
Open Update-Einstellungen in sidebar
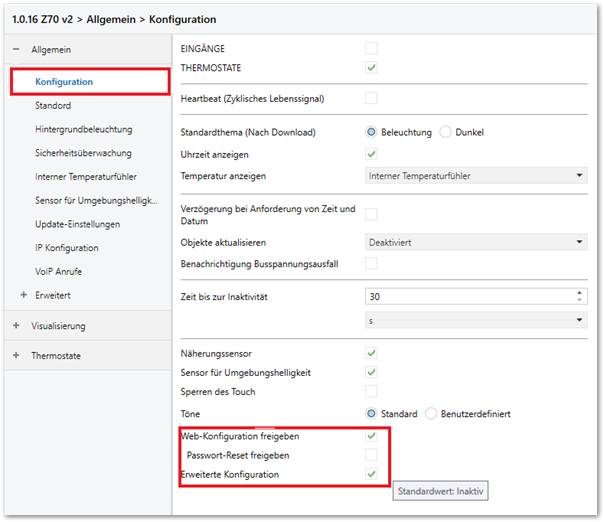(x=77, y=224)
